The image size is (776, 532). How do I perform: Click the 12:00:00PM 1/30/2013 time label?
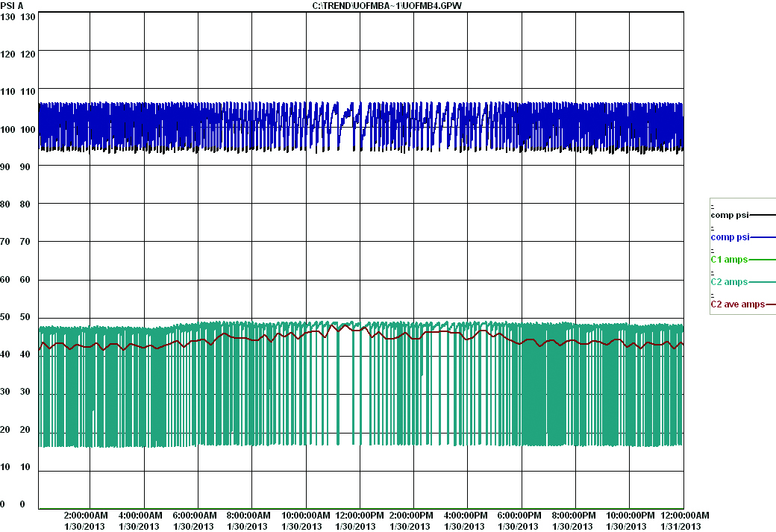(359, 521)
